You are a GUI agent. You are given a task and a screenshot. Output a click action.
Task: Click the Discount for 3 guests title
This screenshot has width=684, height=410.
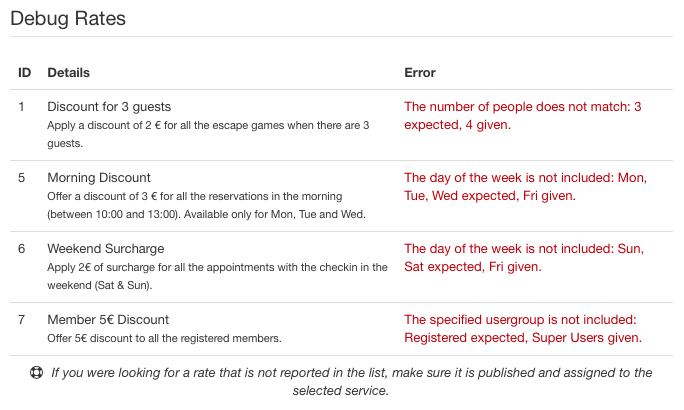point(109,106)
